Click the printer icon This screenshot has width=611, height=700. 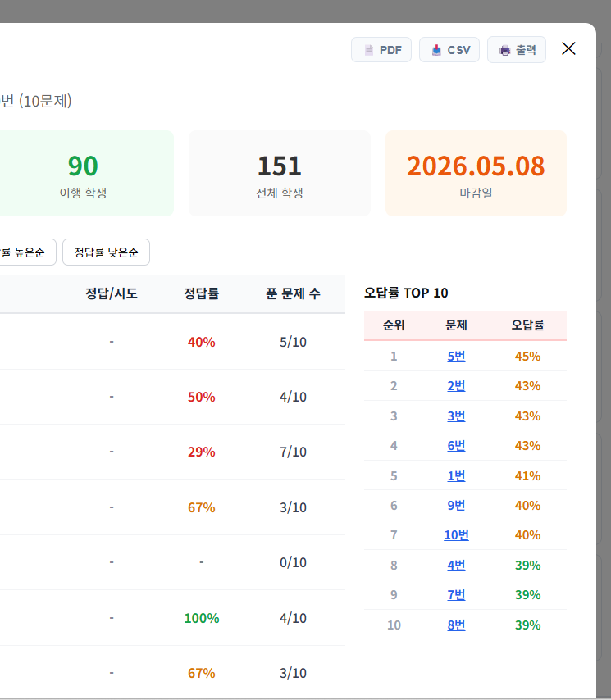[x=504, y=50]
